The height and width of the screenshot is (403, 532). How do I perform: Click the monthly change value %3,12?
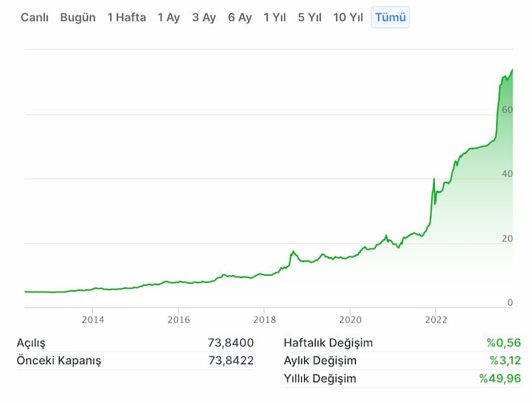(x=505, y=361)
